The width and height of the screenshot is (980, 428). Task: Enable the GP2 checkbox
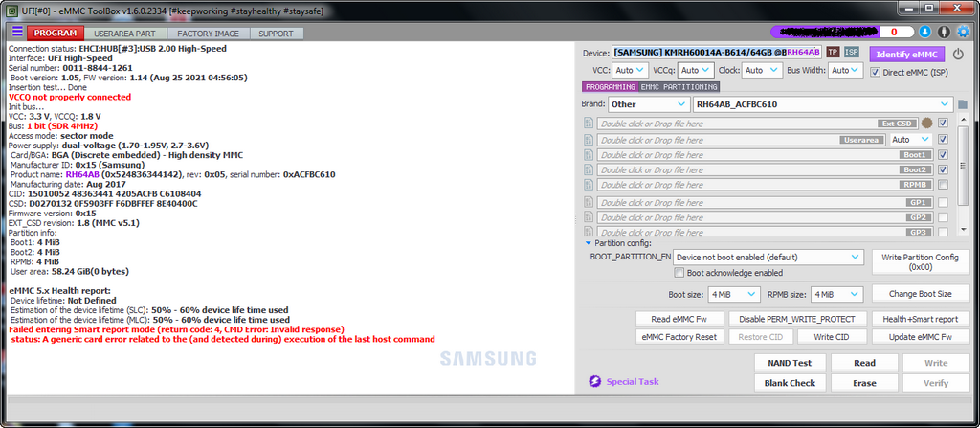[x=943, y=217]
